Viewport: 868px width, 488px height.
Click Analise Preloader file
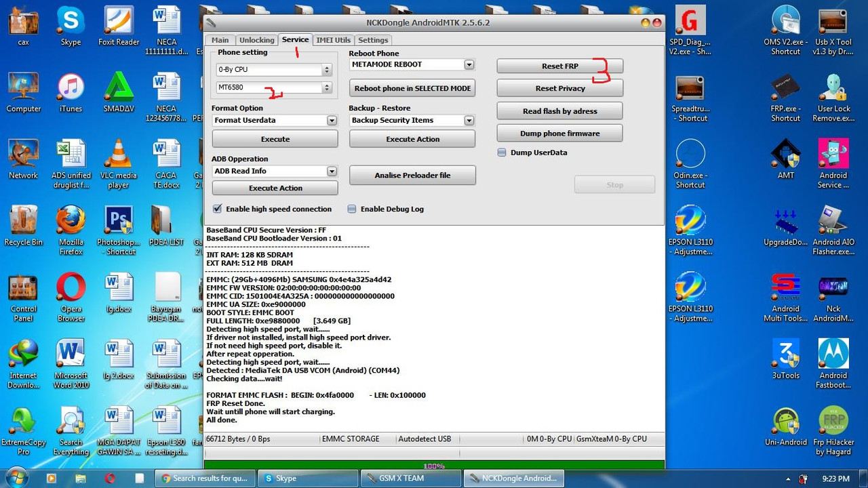click(412, 175)
